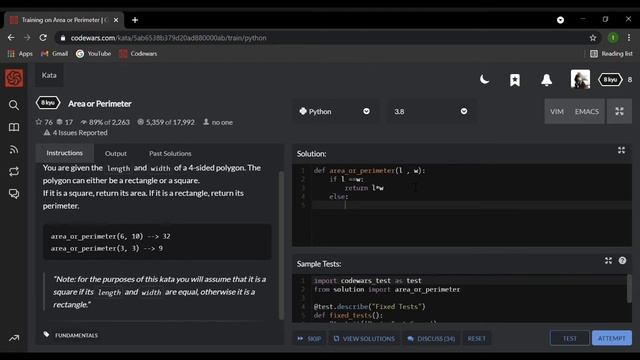Click the fullscreen icon next to EMACS
640x360 pixels.
click(619, 111)
